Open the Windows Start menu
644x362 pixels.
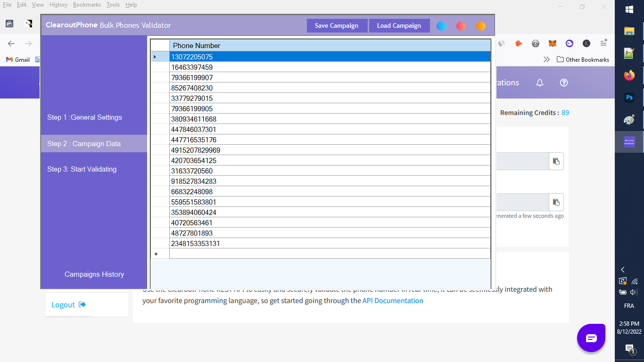point(629,9)
